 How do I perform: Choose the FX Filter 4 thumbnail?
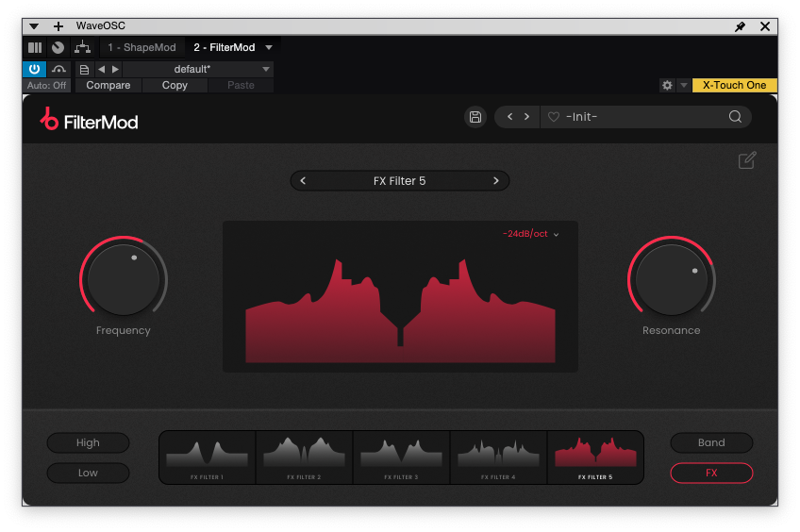[x=498, y=457]
